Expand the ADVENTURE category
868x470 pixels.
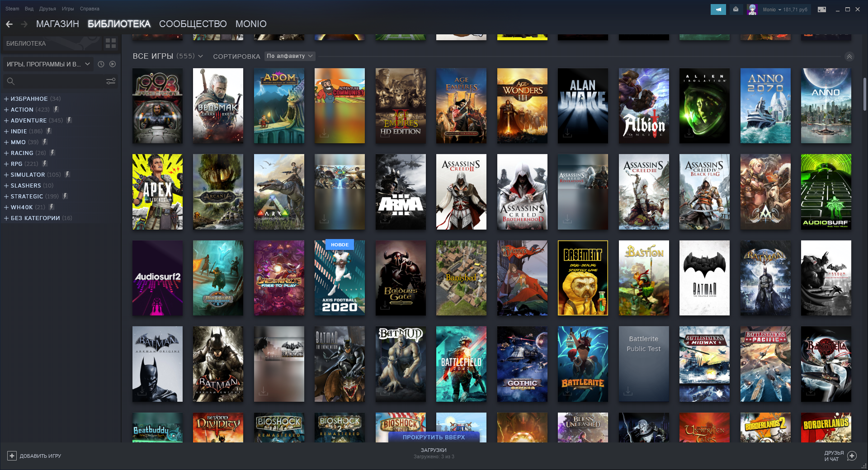point(6,120)
